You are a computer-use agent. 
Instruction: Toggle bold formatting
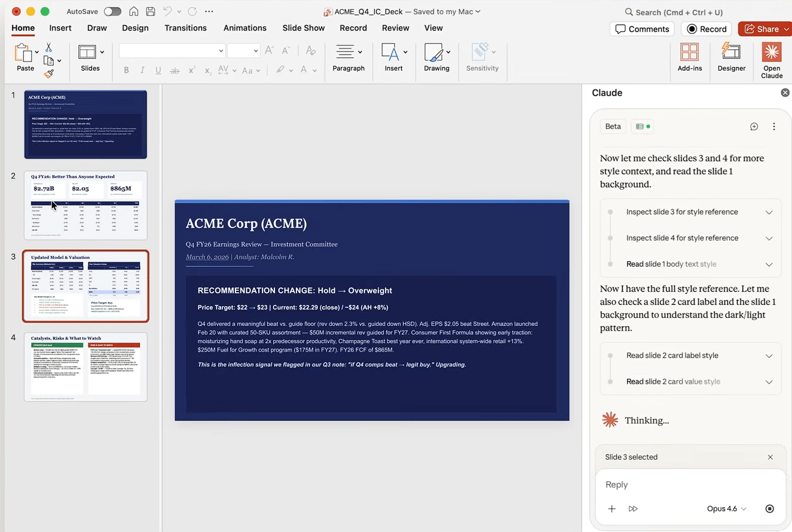coord(126,71)
